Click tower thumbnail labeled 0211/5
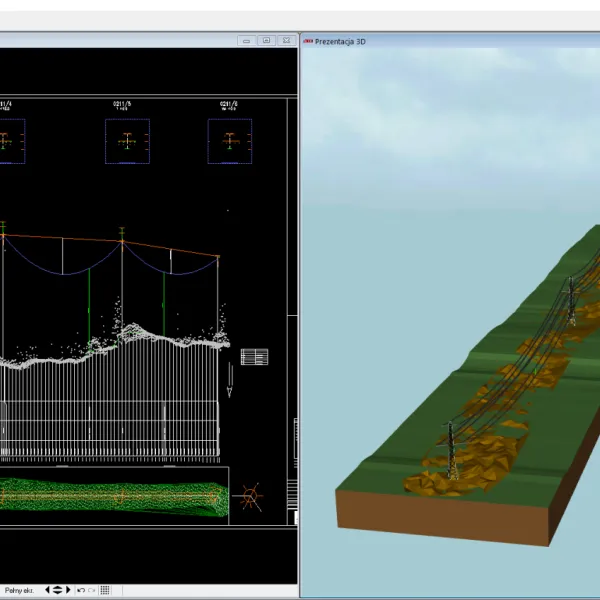The height and width of the screenshot is (600, 600). [127, 141]
